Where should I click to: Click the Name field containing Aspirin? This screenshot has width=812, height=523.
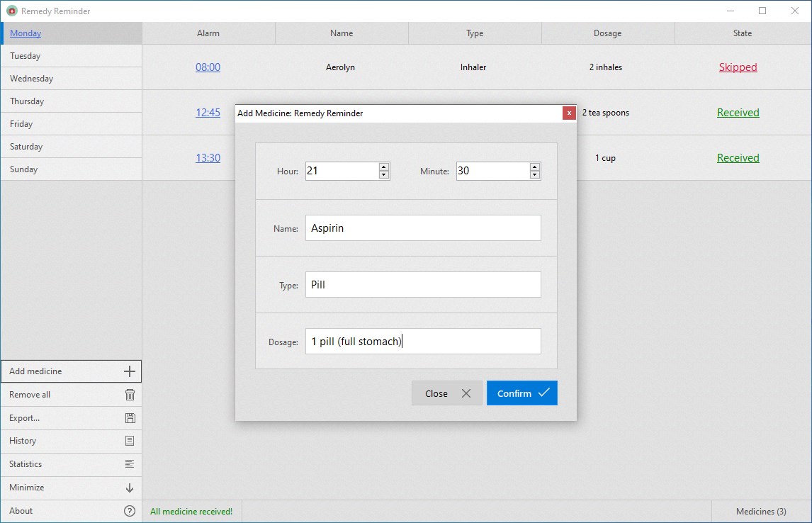click(422, 227)
